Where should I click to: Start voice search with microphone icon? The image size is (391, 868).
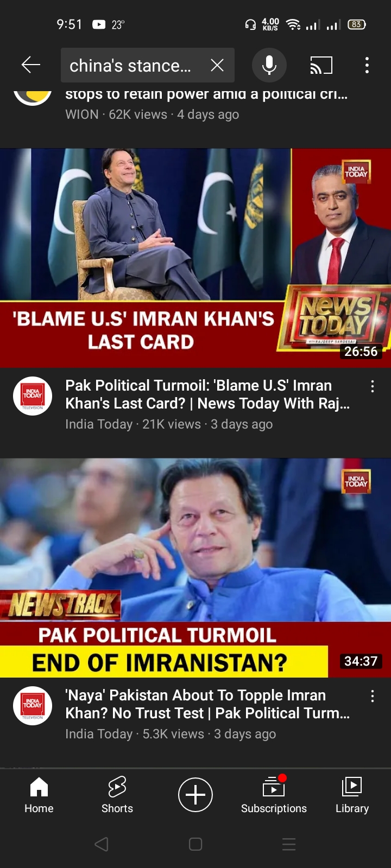pos(269,65)
